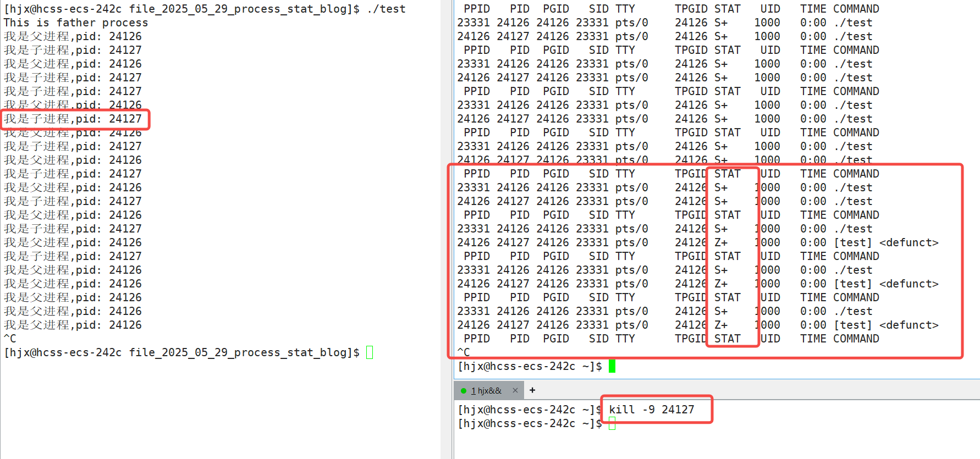Click the '^C' line in the left terminal
Screen dimensions: 980x459
(10, 339)
